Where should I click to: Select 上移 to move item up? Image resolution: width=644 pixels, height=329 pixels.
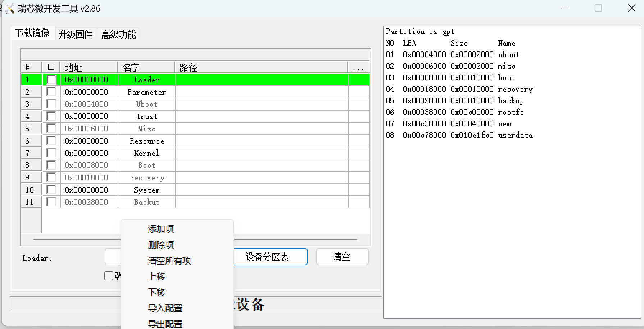(x=157, y=276)
